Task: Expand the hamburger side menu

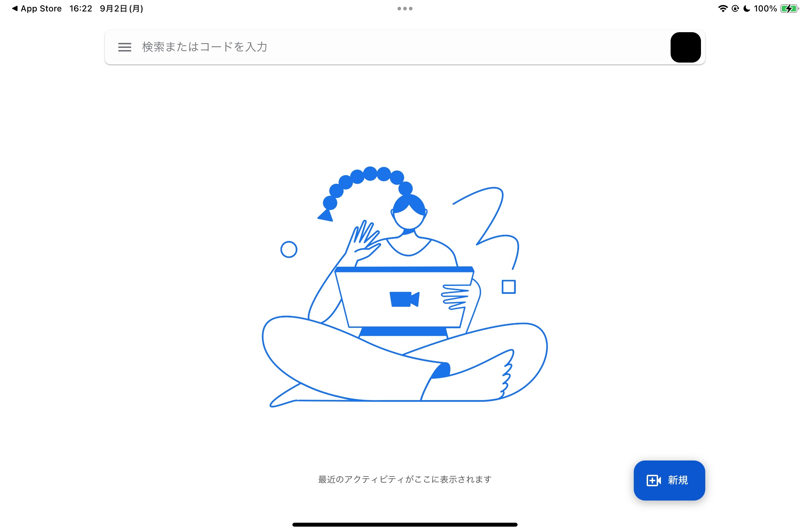Action: pos(124,48)
